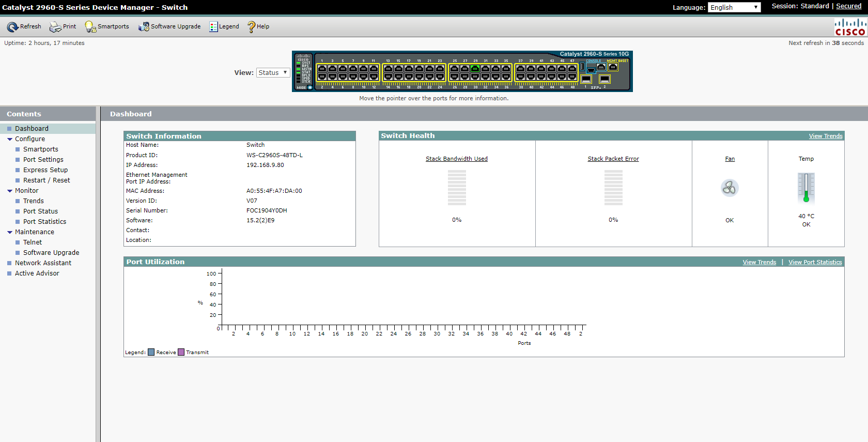This screenshot has width=868, height=442.
Task: Open the Legend toolbar icon
Action: 213,27
